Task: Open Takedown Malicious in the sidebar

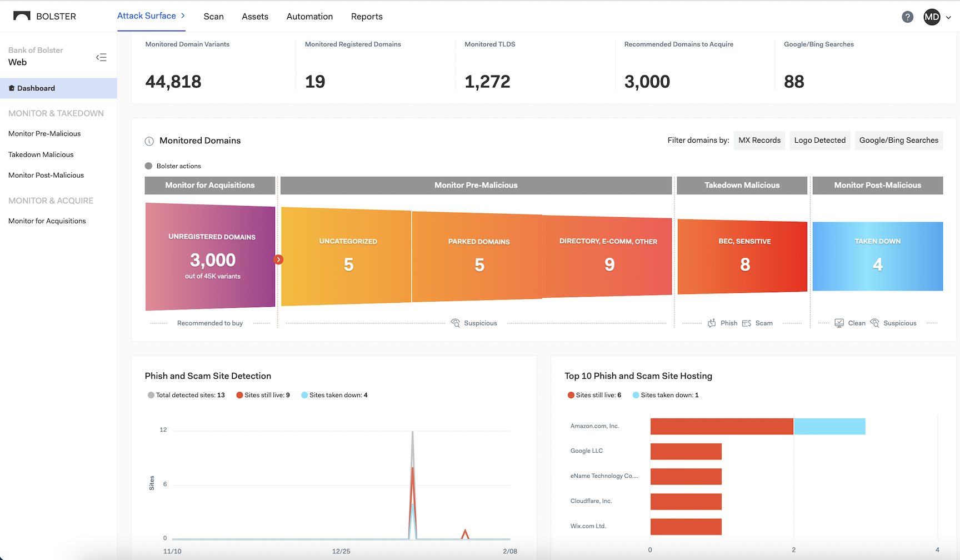Action: click(41, 154)
